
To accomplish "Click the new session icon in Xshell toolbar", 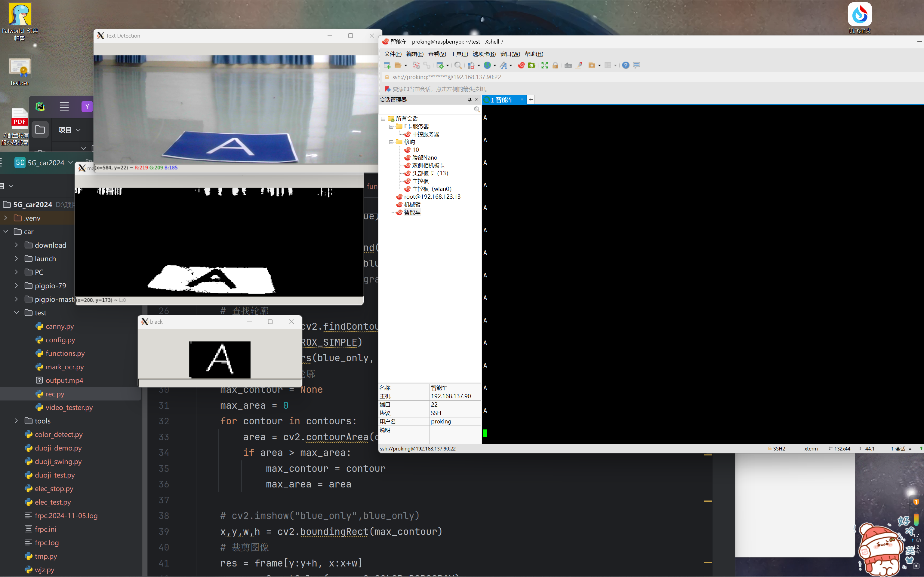I will point(387,65).
